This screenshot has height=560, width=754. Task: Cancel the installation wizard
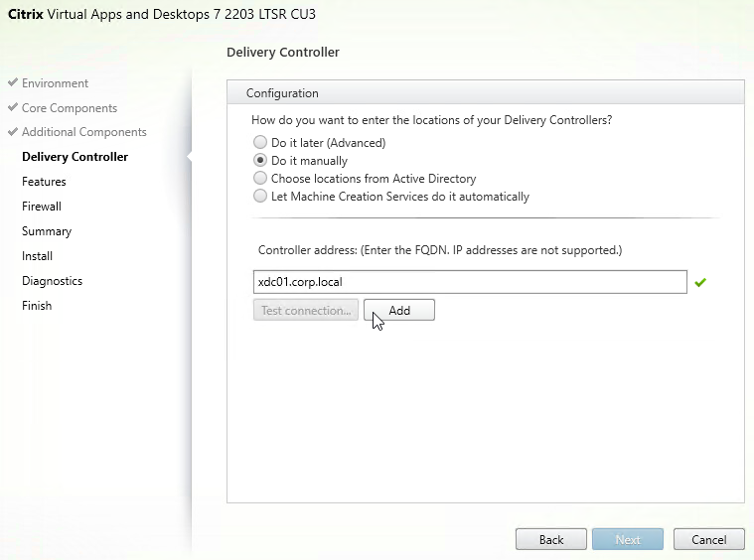tap(708, 539)
